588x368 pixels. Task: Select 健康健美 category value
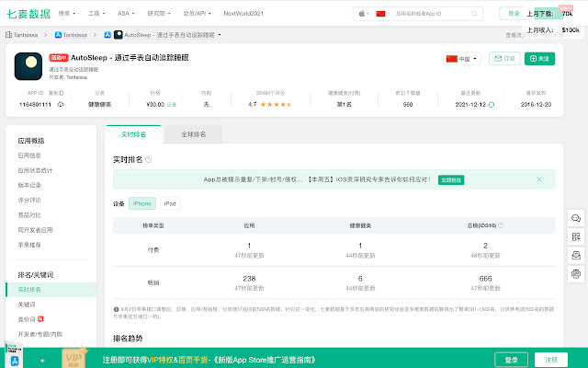click(99, 104)
